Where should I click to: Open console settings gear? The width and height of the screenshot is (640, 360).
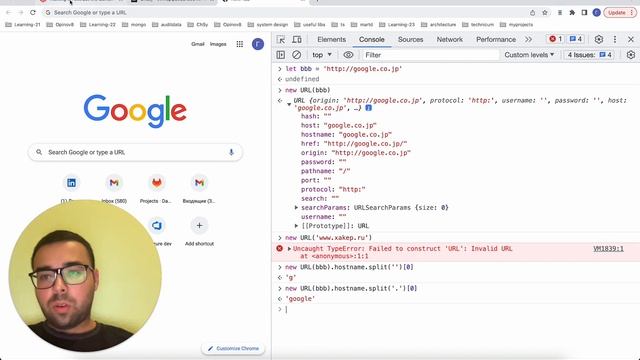pos(631,55)
